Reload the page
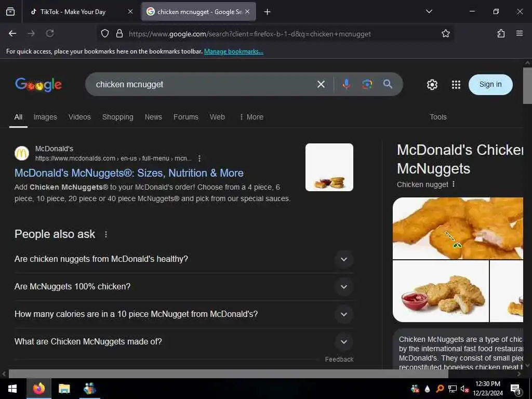This screenshot has height=399, width=532. [x=50, y=34]
